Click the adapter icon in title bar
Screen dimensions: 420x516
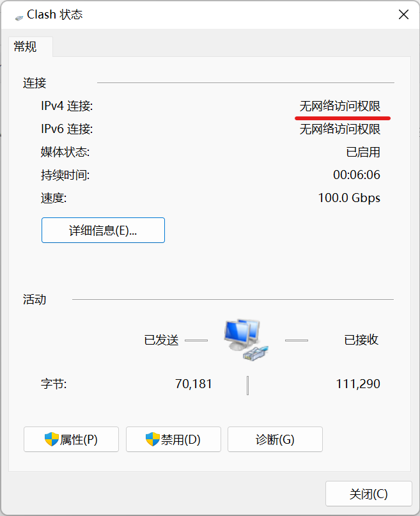(x=19, y=18)
